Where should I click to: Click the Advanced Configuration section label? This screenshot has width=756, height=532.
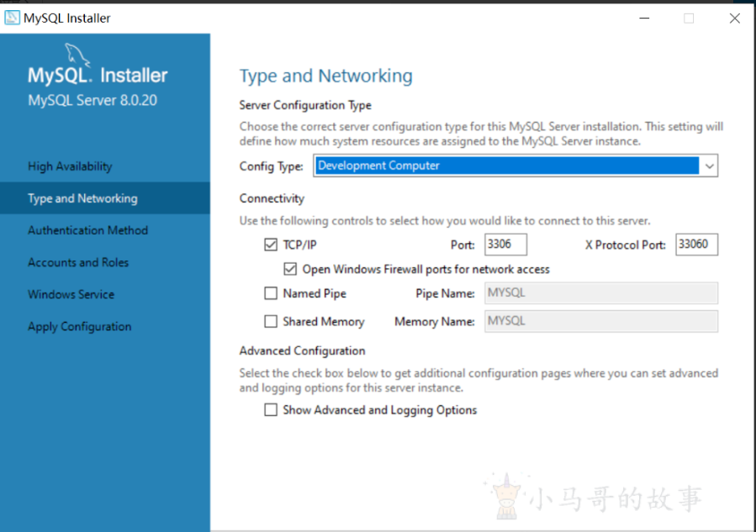pos(302,350)
